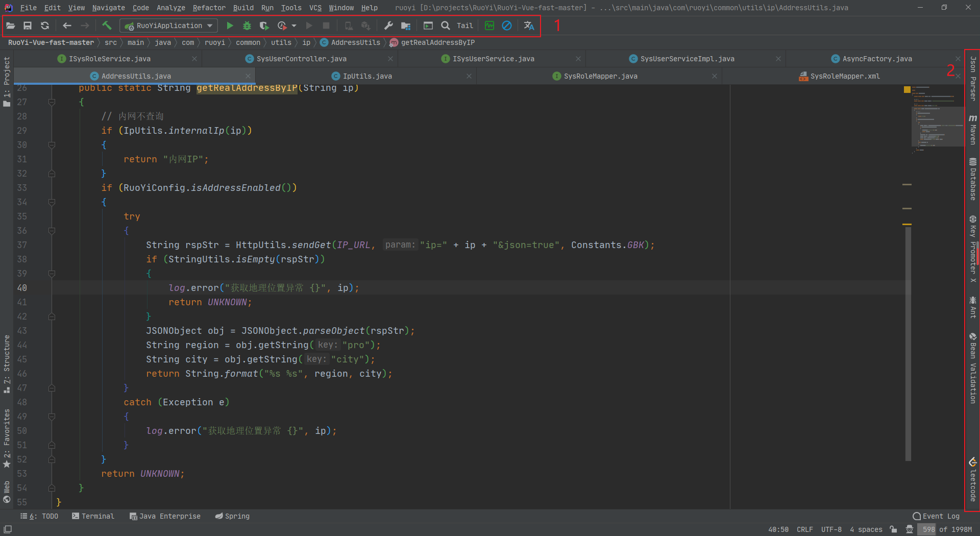Click the Open folder toolbar icon
Image resolution: width=980 pixels, height=536 pixels.
(11, 26)
